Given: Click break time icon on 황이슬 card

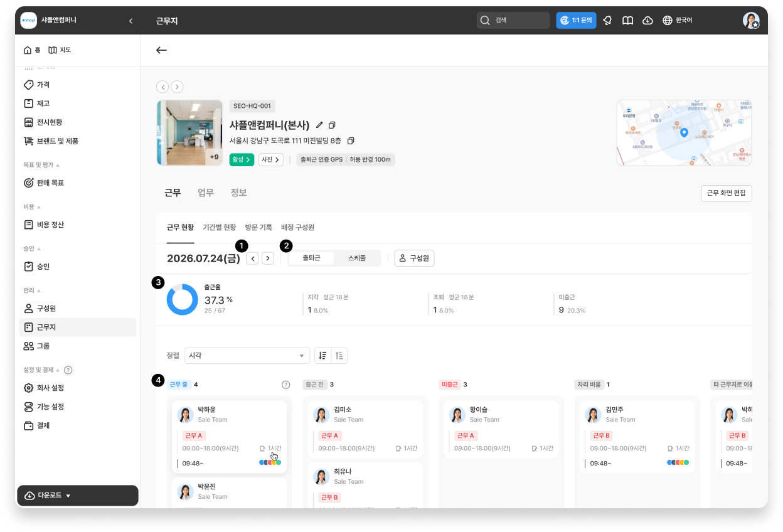Looking at the screenshot, I should (535, 449).
